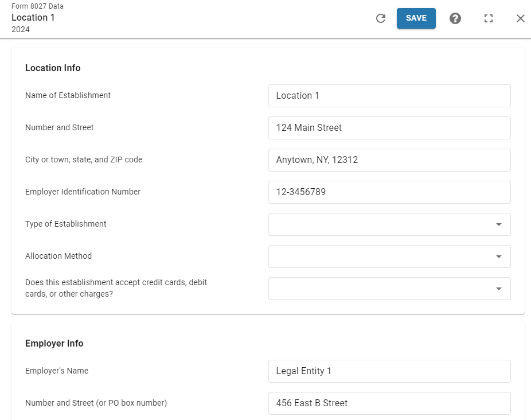Toggle fullscreen with the expand icon
The height and width of the screenshot is (420, 531).
489,18
